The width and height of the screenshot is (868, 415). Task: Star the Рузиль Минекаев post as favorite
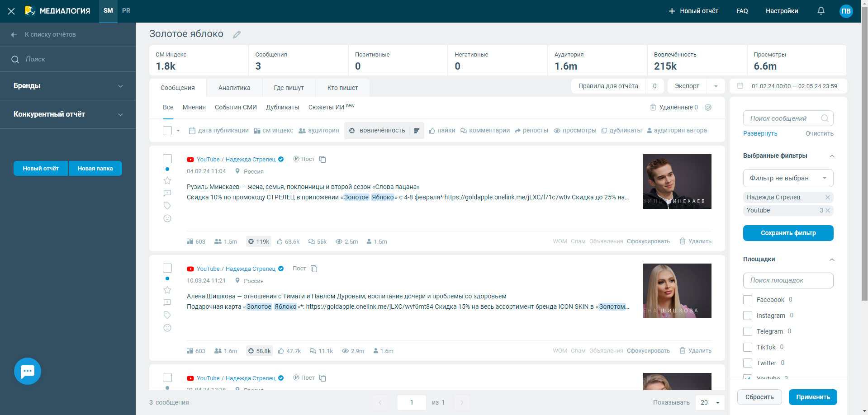tap(167, 181)
